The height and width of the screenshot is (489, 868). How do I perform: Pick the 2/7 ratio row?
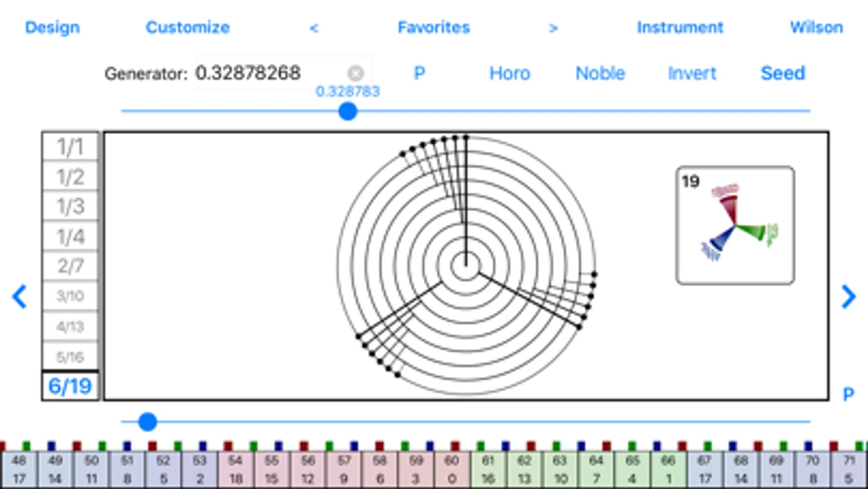click(x=71, y=266)
